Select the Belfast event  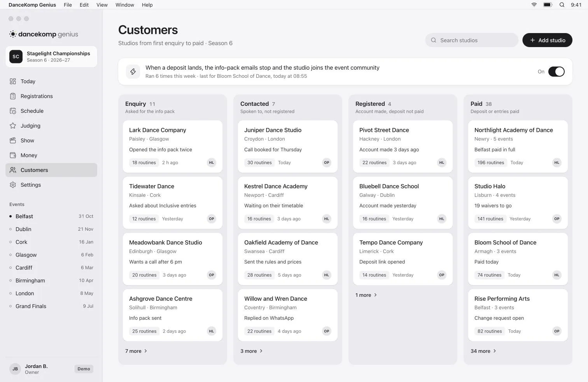point(51,216)
